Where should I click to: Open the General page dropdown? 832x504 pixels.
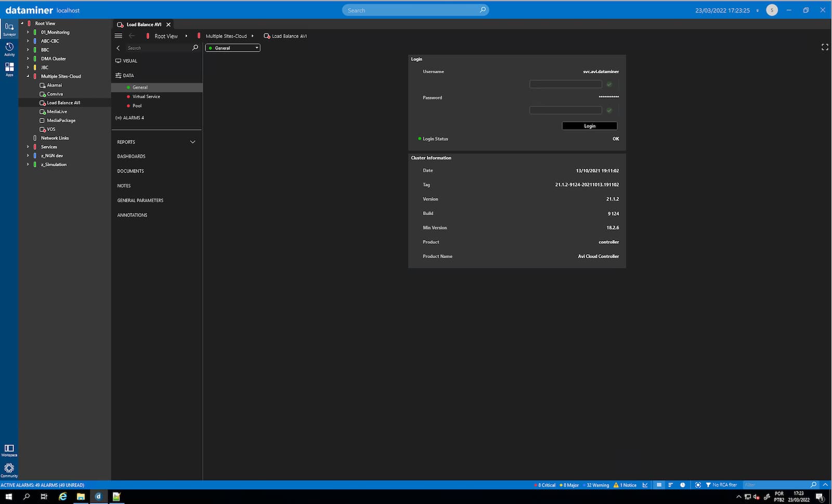coord(233,48)
